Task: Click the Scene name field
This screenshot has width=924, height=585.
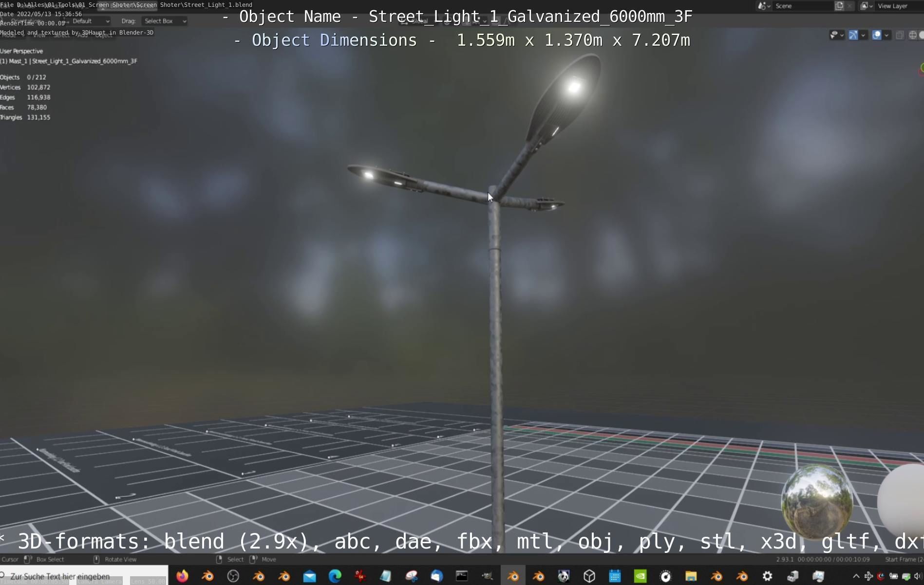Action: pos(803,6)
